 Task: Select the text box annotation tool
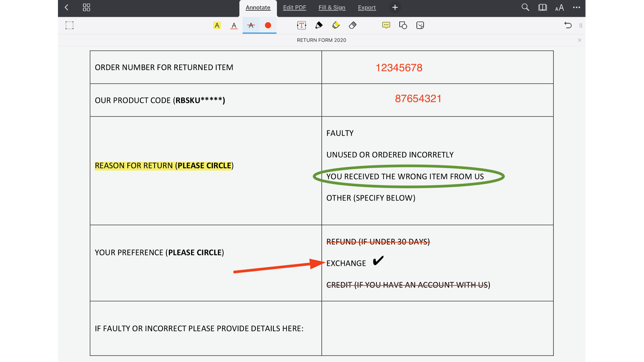point(302,25)
